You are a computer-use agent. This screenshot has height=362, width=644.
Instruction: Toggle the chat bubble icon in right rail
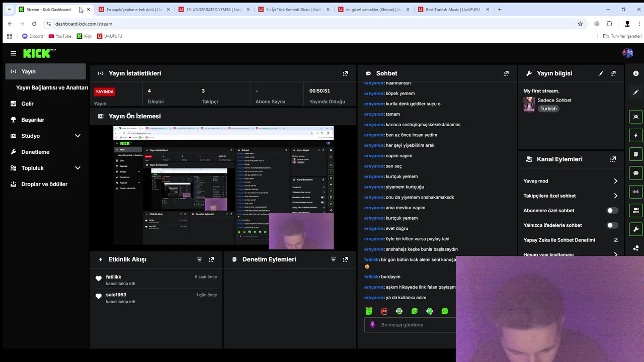click(x=636, y=173)
